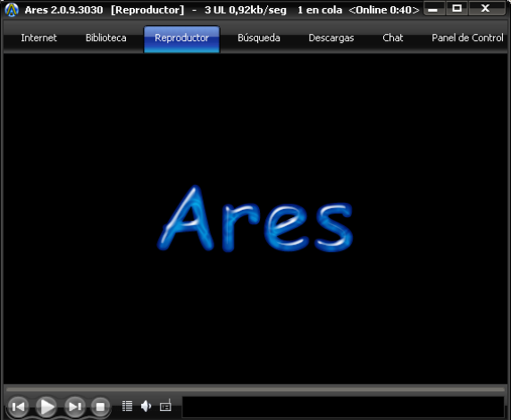Click the previous track button
The image size is (511, 420).
18,407
